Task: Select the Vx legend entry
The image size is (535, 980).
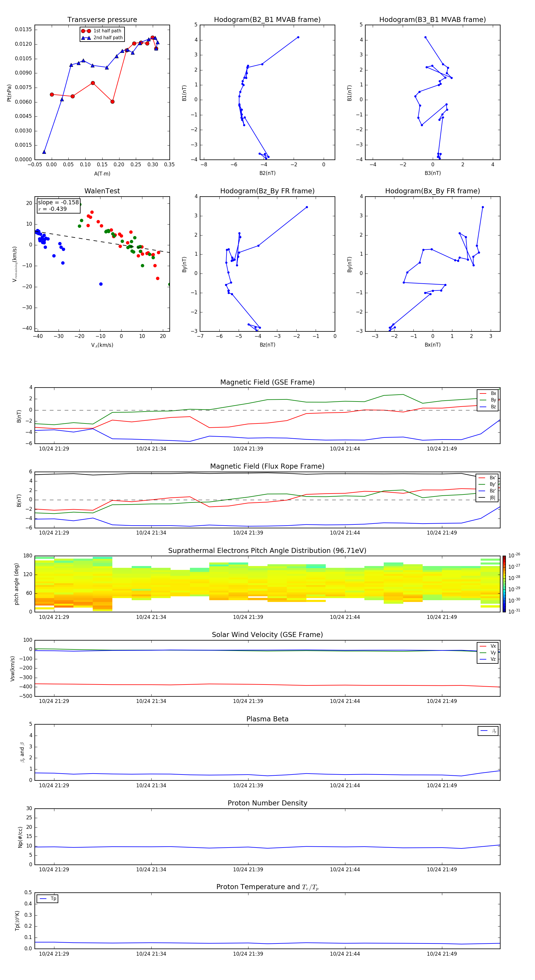Action: pyautogui.click(x=488, y=646)
